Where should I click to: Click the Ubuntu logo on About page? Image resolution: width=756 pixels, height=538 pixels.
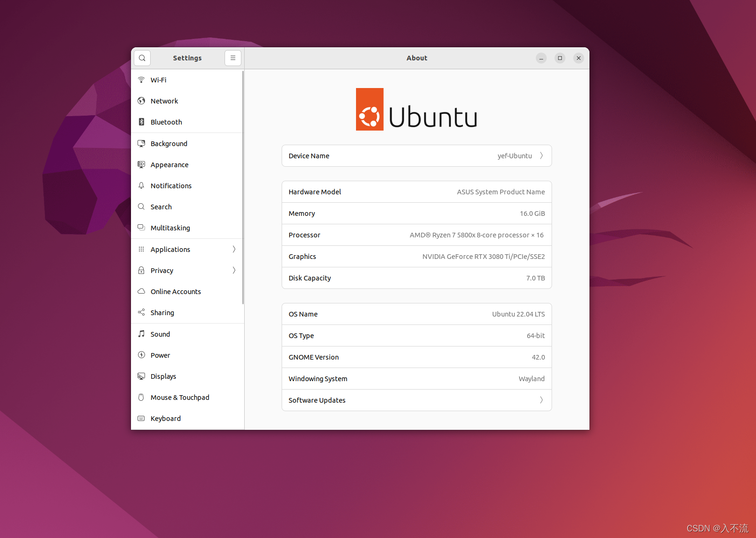[x=416, y=109]
